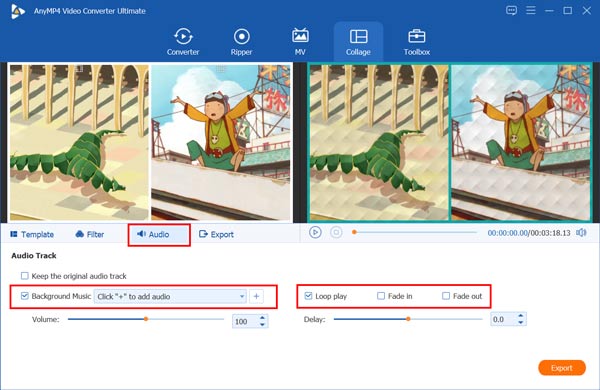
Task: Click the Volume slider handle
Action: click(146, 319)
